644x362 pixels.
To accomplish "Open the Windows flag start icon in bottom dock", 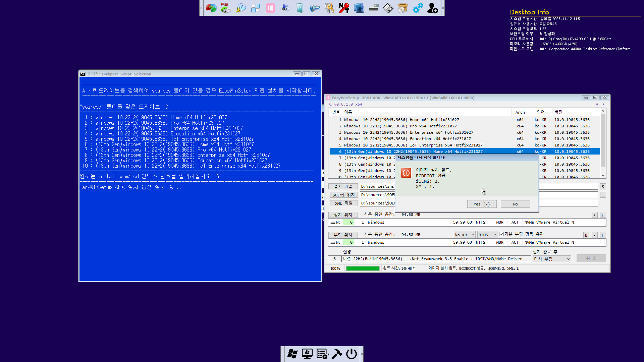I will point(292,354).
